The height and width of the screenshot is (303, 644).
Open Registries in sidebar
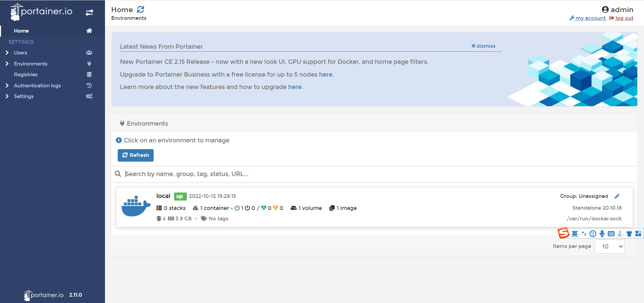coord(25,75)
